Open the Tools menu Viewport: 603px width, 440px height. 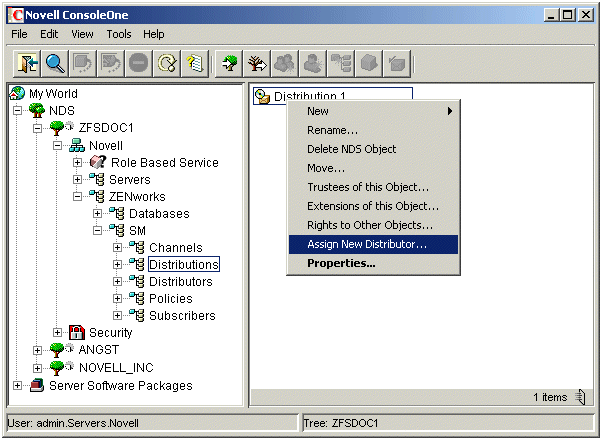(119, 34)
